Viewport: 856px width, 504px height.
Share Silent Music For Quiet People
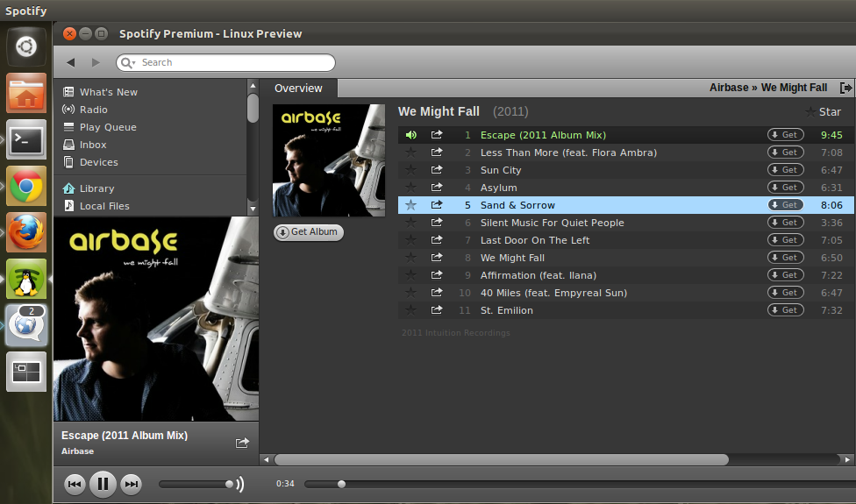(x=437, y=223)
